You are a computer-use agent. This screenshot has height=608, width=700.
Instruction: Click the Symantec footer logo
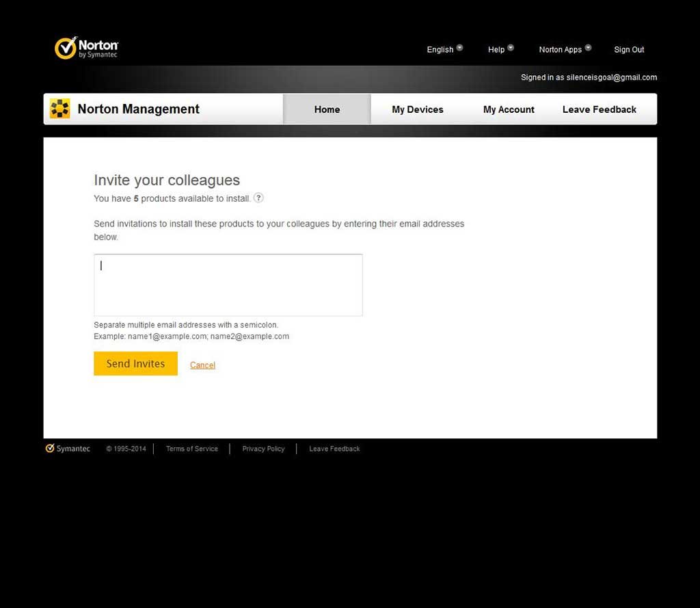[68, 449]
